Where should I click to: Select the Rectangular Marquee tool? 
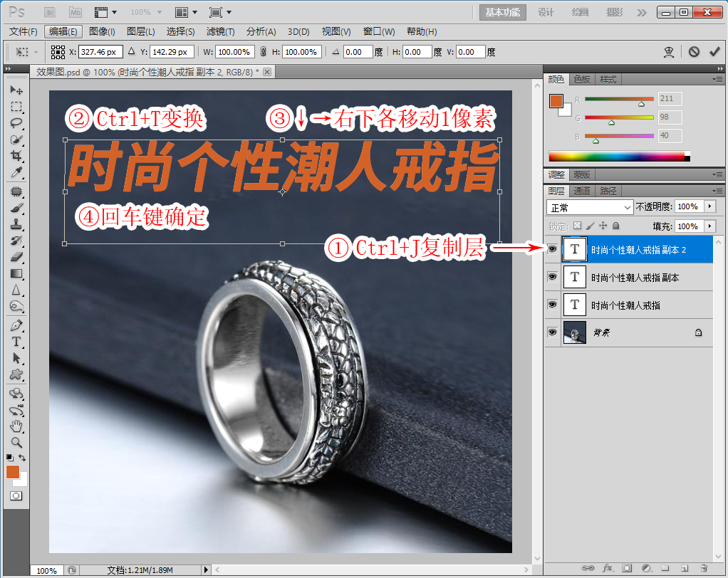coord(16,107)
